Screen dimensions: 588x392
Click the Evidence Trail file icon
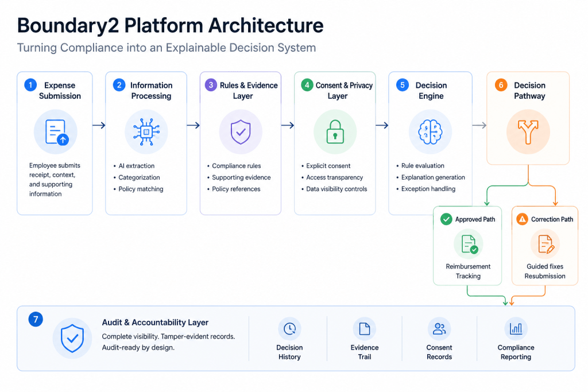[365, 329]
